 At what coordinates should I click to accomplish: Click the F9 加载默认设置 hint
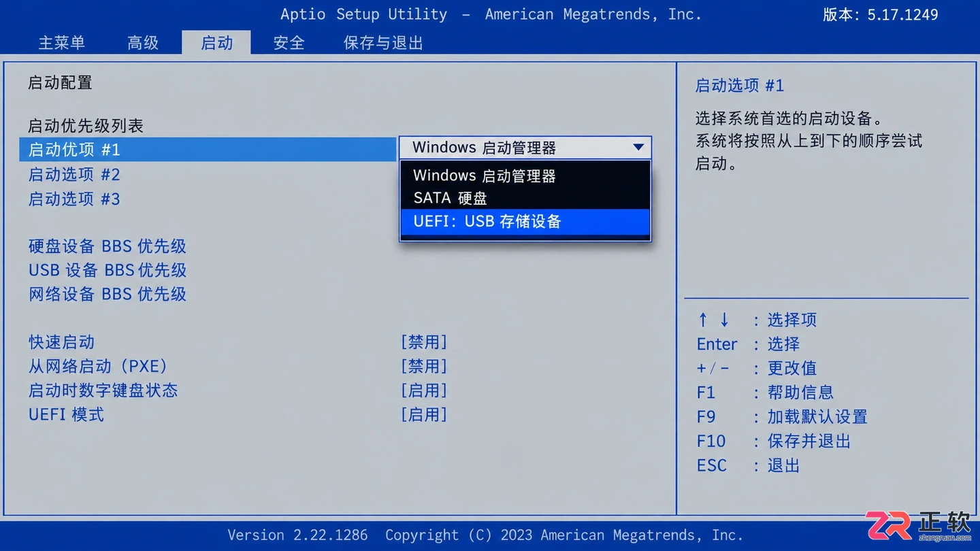782,417
